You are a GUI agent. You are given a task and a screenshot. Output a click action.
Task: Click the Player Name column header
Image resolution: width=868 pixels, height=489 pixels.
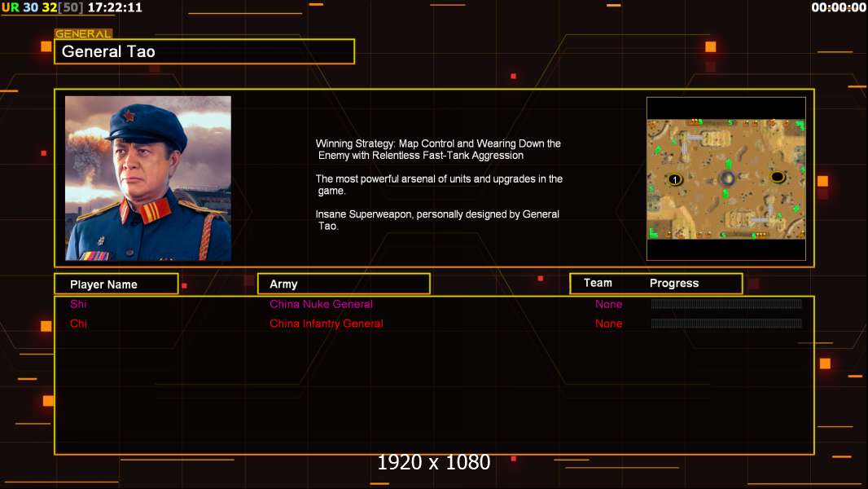(x=116, y=284)
